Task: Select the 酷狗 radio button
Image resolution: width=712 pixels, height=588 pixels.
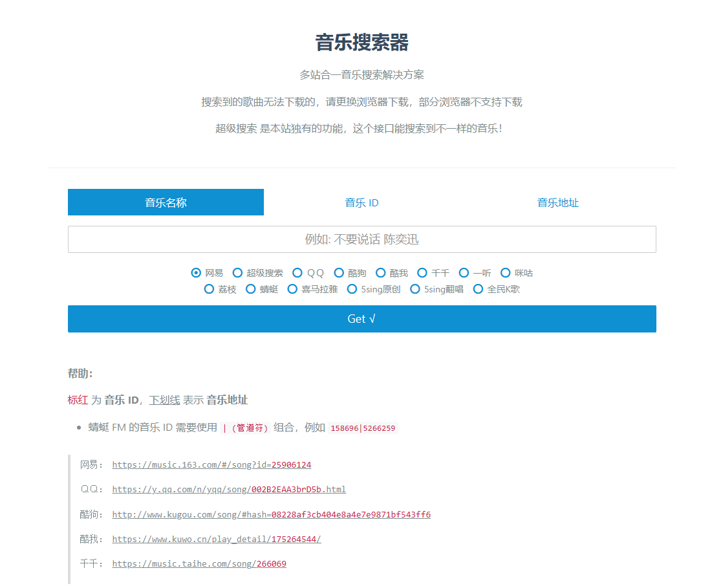Action: (x=339, y=272)
